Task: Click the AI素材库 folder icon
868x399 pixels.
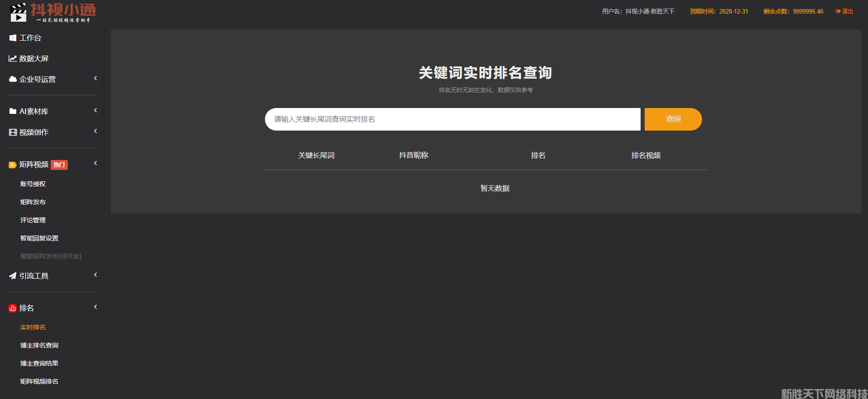Action: 13,111
